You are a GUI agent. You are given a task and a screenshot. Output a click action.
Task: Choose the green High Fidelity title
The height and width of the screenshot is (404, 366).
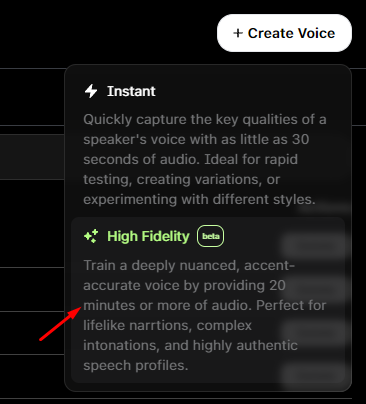148,236
